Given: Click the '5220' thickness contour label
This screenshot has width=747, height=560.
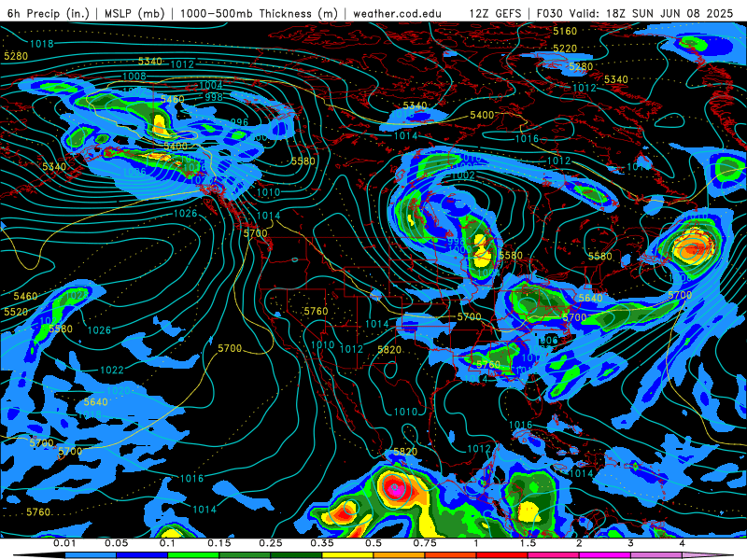Looking at the screenshot, I should [565, 49].
